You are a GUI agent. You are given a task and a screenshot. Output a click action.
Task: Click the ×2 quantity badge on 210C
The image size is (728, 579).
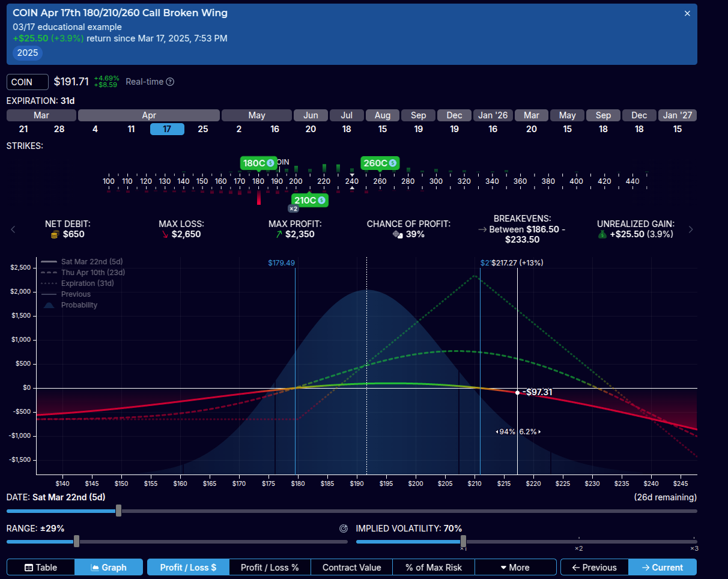click(x=293, y=209)
